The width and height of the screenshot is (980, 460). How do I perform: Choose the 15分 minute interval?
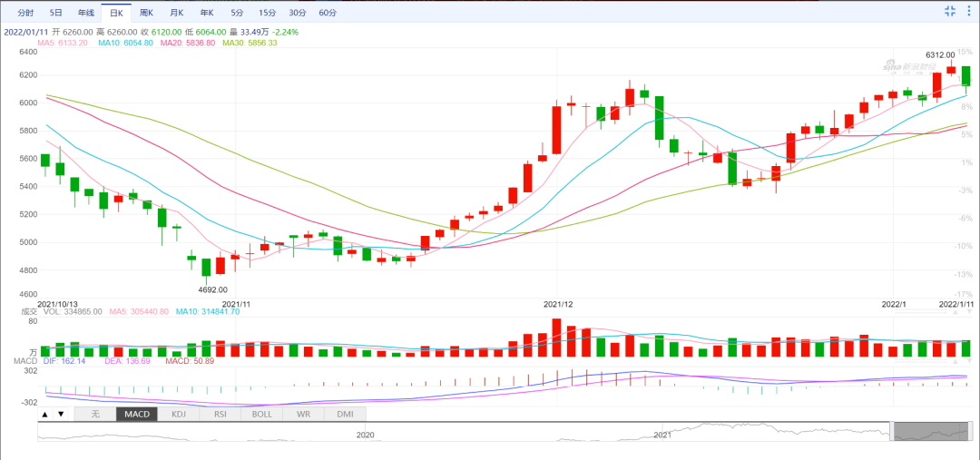coord(267,13)
